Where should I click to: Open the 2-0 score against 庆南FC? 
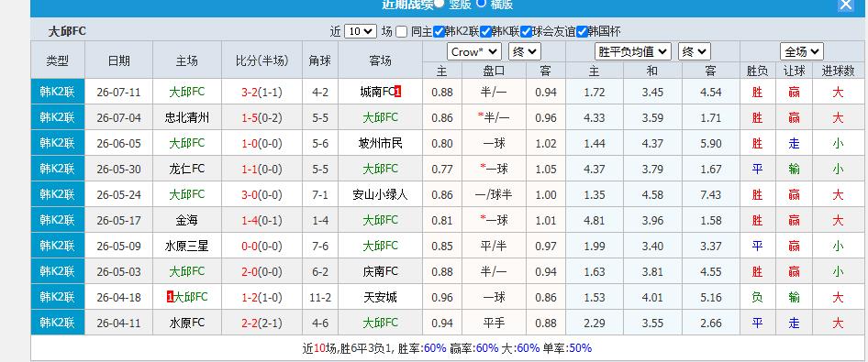click(x=250, y=272)
